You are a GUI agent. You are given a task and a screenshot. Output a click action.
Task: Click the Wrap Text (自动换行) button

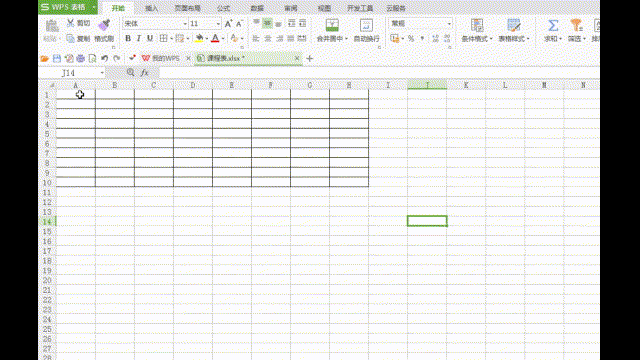(x=366, y=31)
